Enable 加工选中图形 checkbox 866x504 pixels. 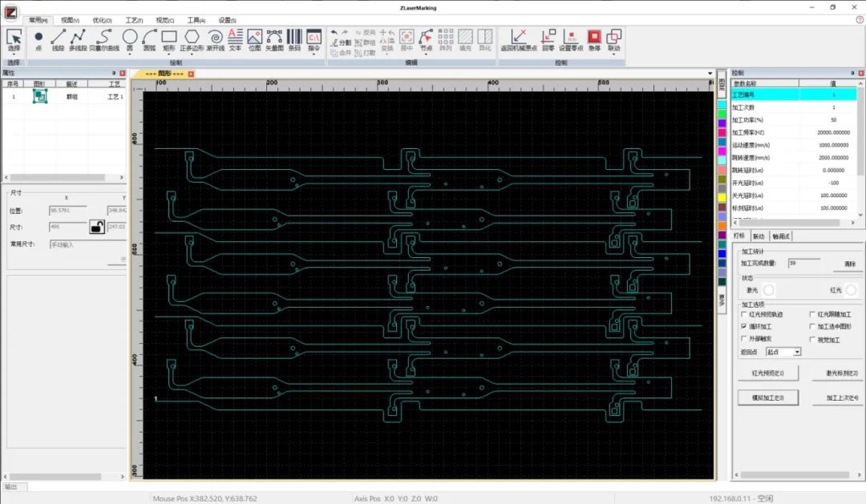coord(812,326)
